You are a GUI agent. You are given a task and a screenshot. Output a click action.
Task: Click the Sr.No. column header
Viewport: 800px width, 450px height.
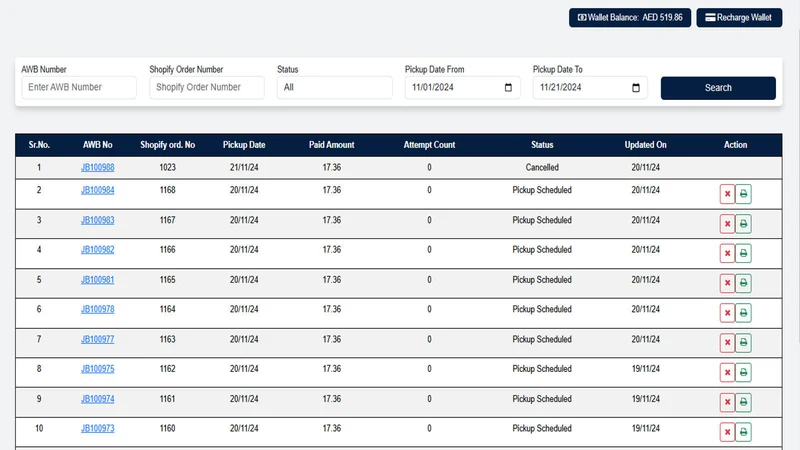coord(39,145)
